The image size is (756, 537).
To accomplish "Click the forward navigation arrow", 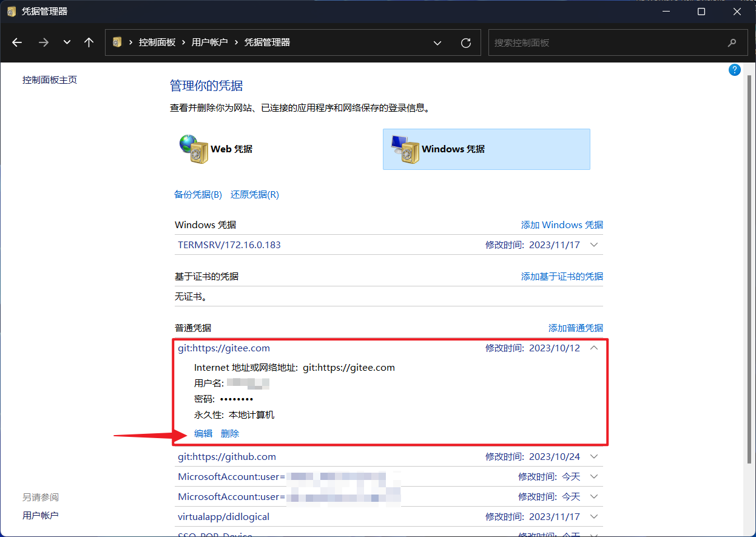I will (44, 42).
